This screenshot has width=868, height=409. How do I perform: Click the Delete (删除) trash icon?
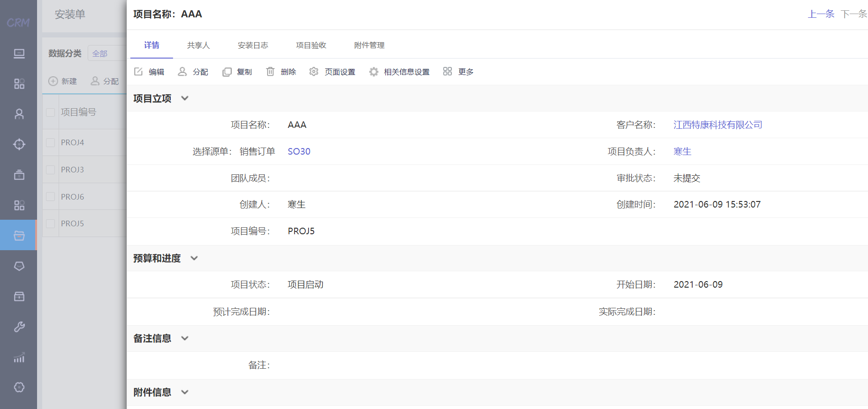pyautogui.click(x=271, y=72)
